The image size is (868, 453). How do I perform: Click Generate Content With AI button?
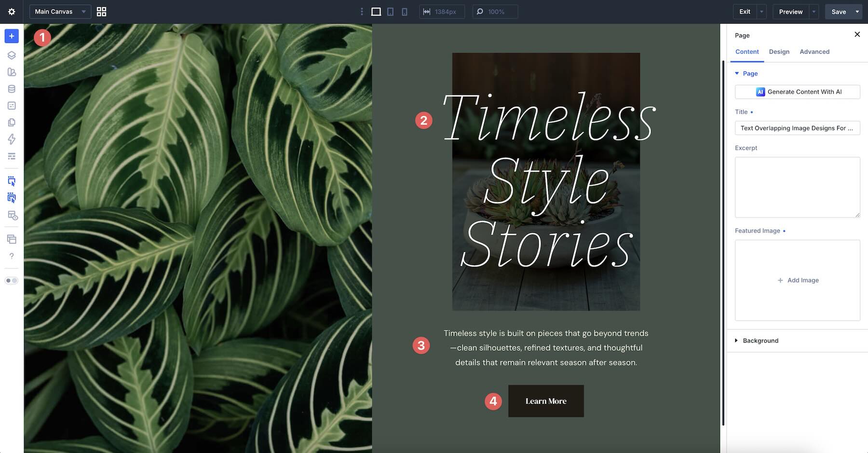click(x=798, y=92)
